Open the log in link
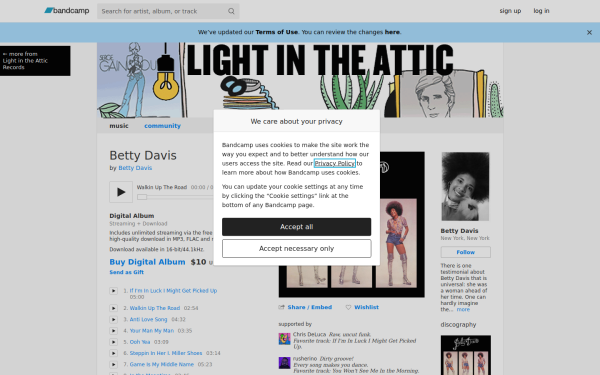Screen dimensions: 600x375 pyautogui.click(x=541, y=11)
